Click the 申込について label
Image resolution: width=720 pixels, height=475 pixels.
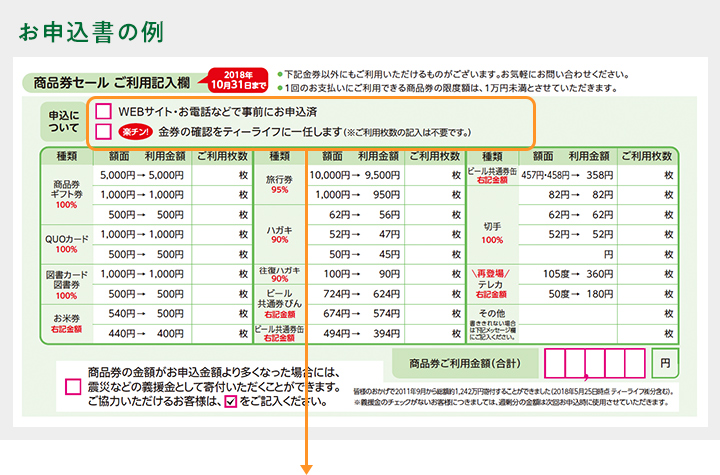[x=64, y=121]
